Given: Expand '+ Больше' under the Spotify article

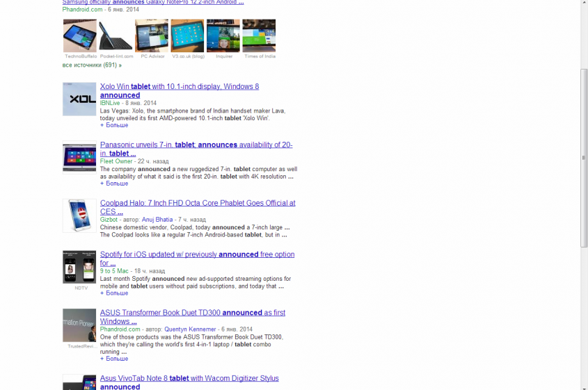Looking at the screenshot, I should 114,293.
